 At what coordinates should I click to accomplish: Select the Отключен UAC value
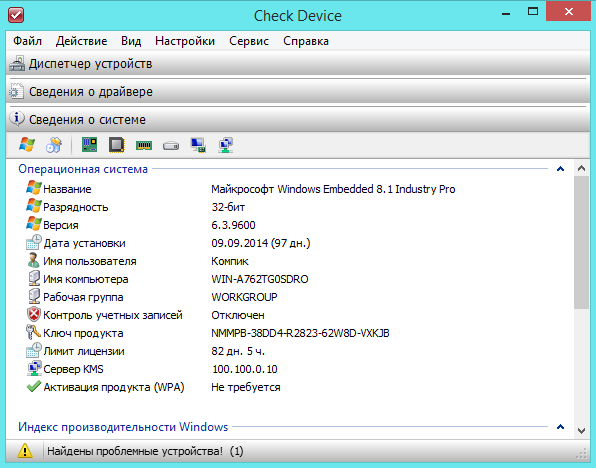coord(238,315)
